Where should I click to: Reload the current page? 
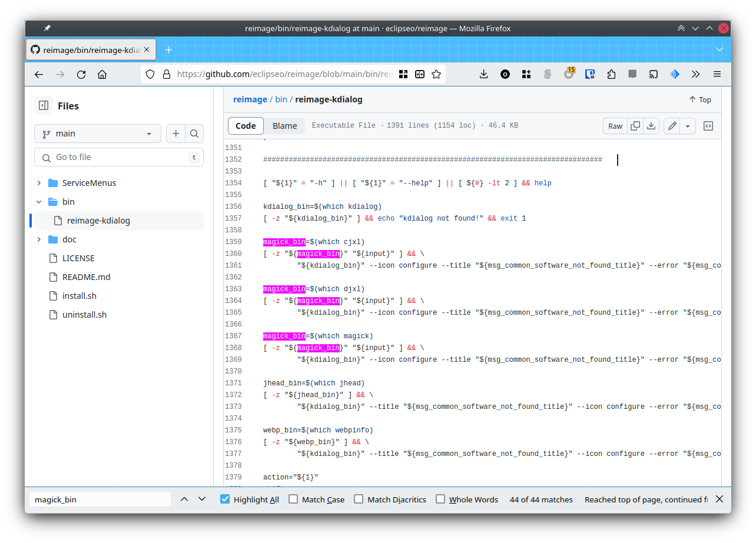[81, 74]
